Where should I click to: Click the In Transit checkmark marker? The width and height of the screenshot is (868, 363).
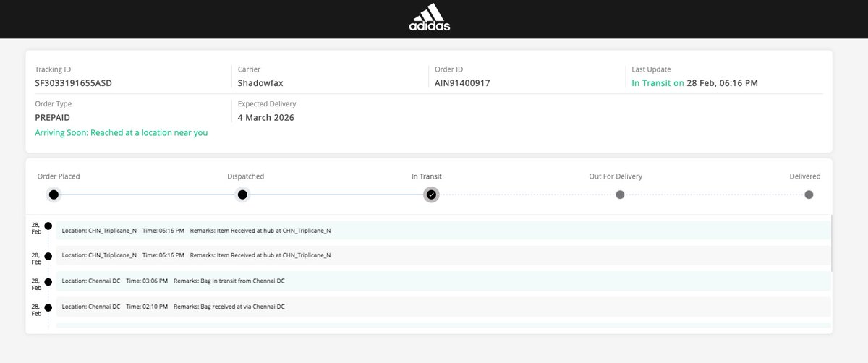click(431, 195)
